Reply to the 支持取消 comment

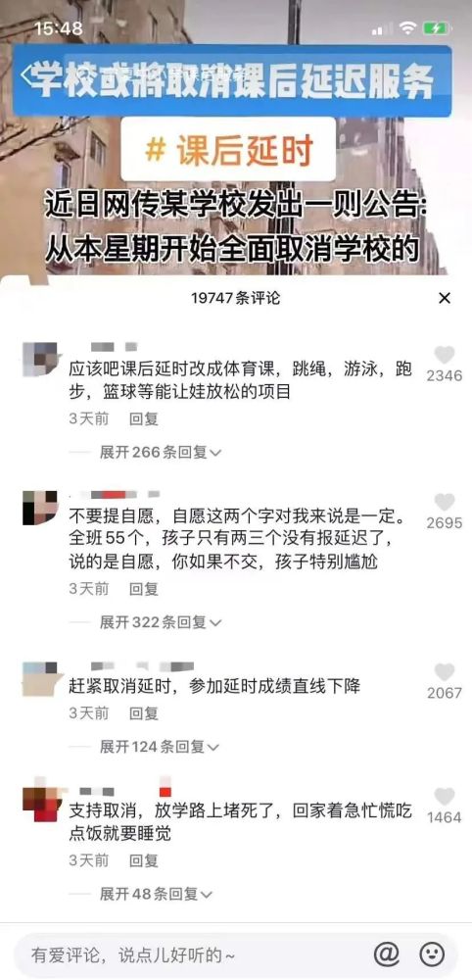coord(144,860)
